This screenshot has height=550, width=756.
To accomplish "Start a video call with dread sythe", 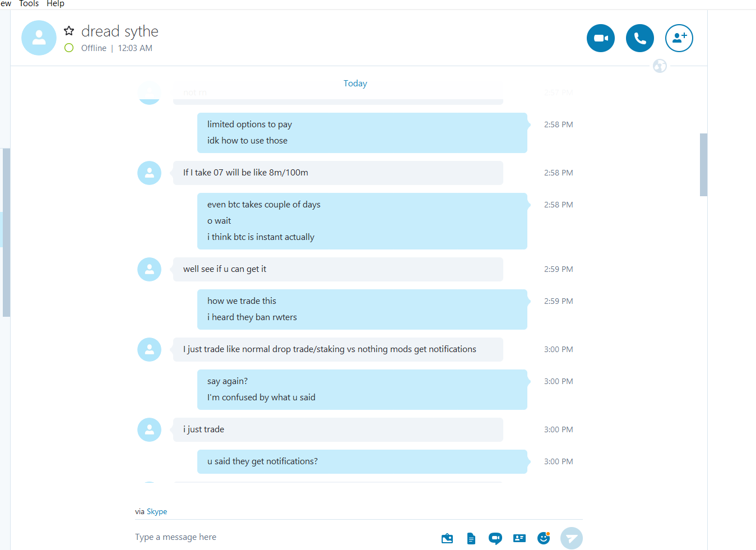I will coord(600,38).
